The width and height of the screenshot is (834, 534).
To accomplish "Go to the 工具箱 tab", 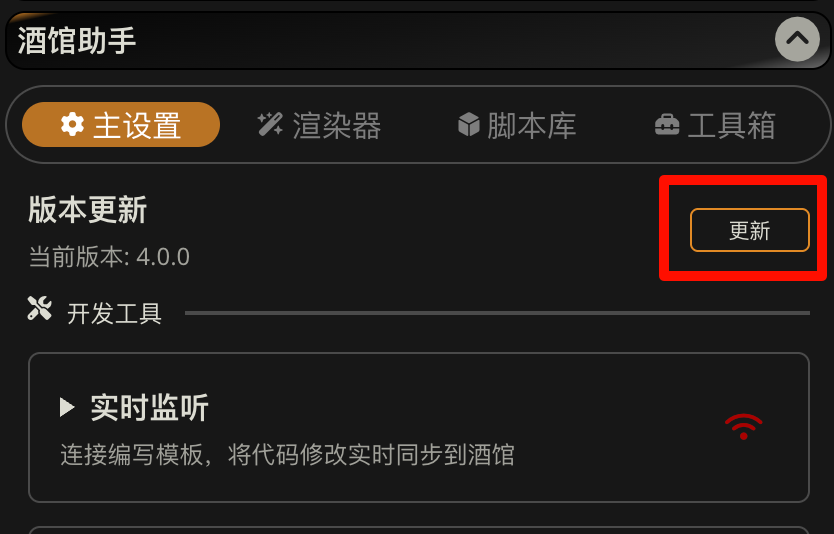I will 715,125.
